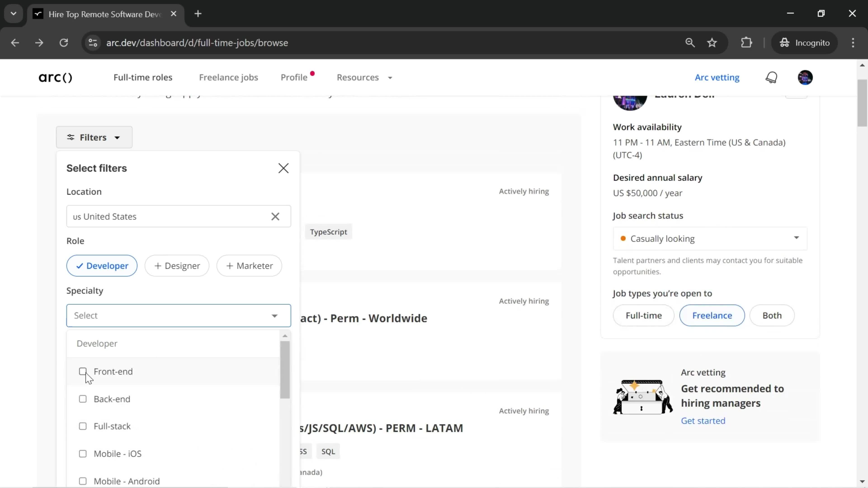This screenshot has width=868, height=488.
Task: Select the Both job type
Action: (772, 316)
